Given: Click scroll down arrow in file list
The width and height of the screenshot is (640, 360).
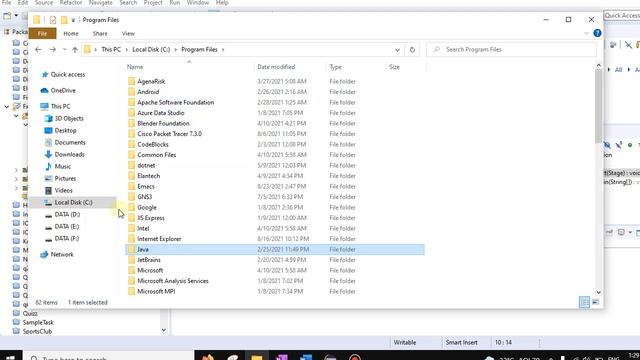Looking at the screenshot, I should point(598,292).
